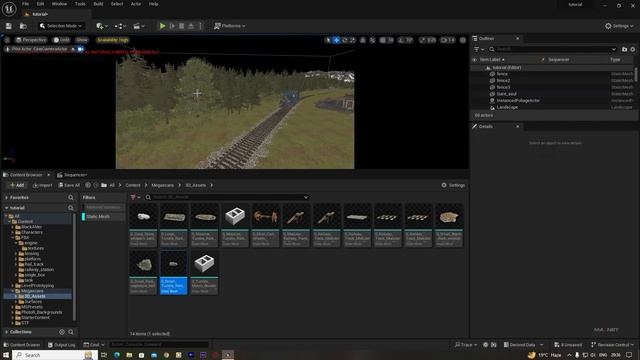Click the Megascans breadcrumb path
Image resolution: width=640 pixels, height=360 pixels.
click(x=162, y=185)
